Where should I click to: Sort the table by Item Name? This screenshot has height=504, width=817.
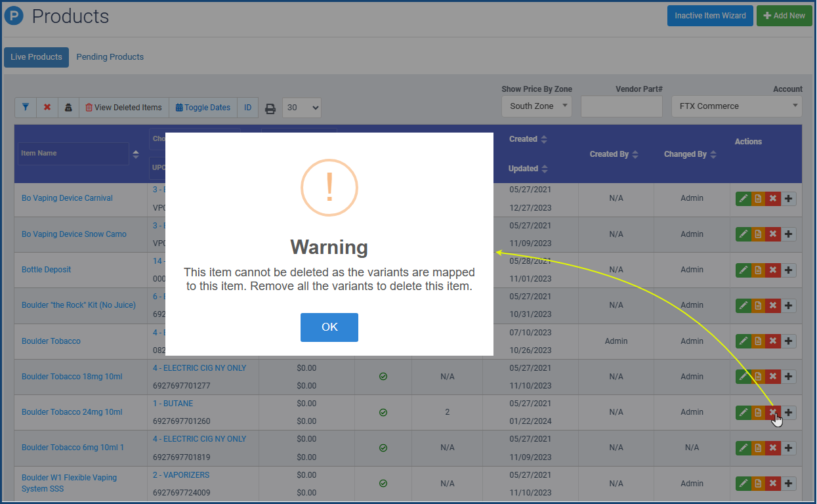136,154
